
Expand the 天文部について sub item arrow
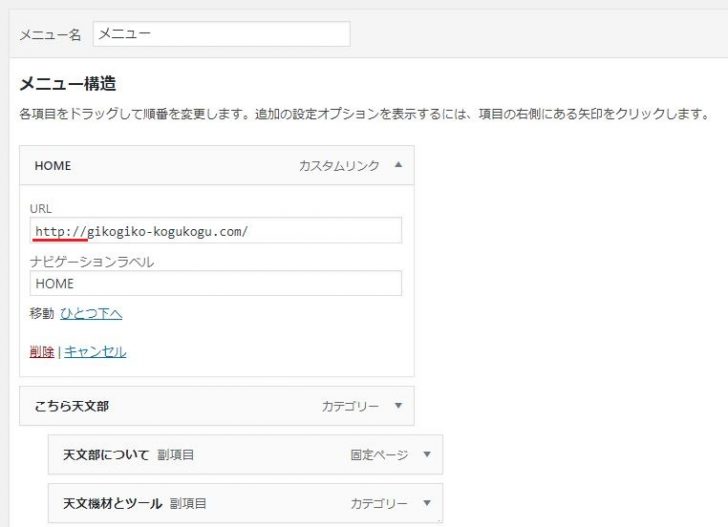pos(427,454)
